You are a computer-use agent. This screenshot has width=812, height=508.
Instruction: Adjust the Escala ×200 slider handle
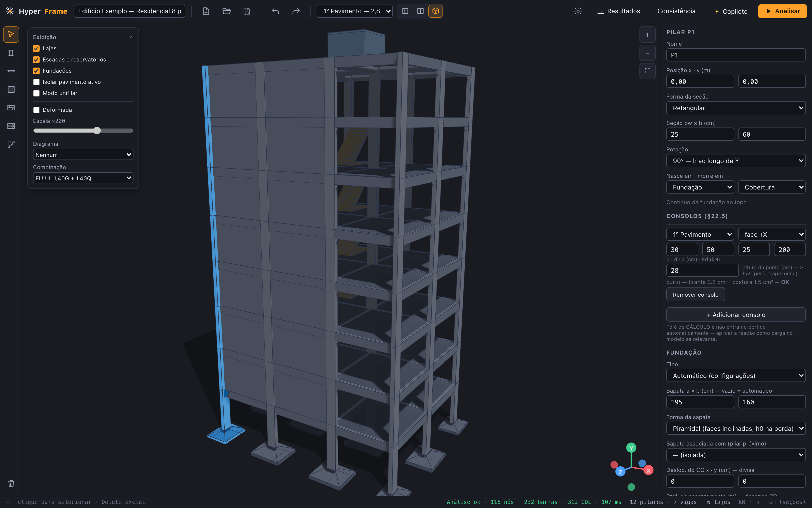pos(97,131)
